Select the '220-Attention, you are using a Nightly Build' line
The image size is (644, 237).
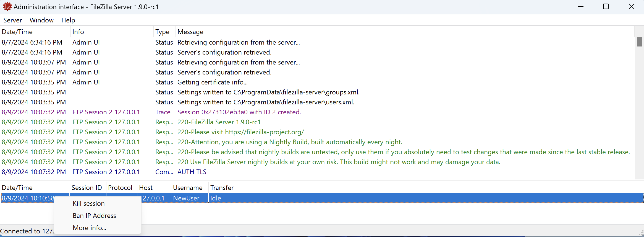[x=290, y=142]
